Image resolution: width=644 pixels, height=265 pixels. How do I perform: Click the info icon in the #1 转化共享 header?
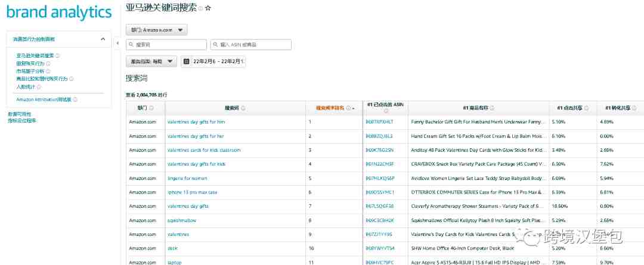[x=634, y=108]
